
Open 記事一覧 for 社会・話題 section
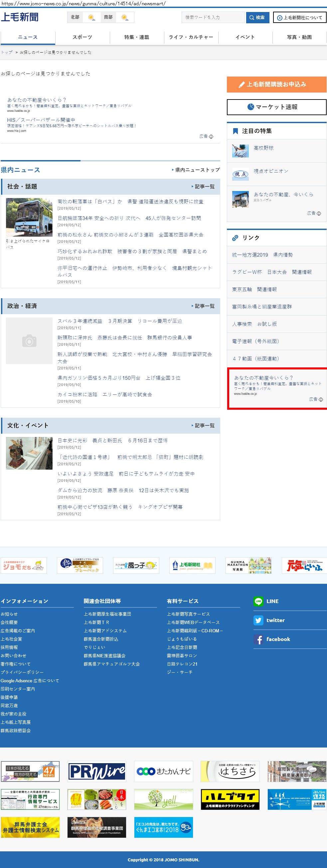[x=203, y=186]
